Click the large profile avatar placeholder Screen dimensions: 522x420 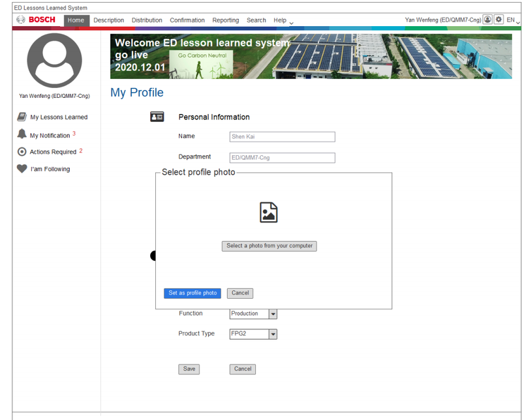pyautogui.click(x=54, y=60)
